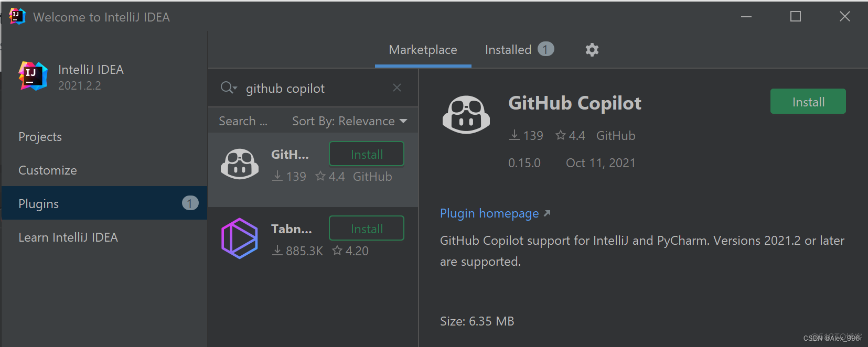Maximize the Welcome to IntelliJ IDEA window
The image size is (868, 347).
[796, 17]
